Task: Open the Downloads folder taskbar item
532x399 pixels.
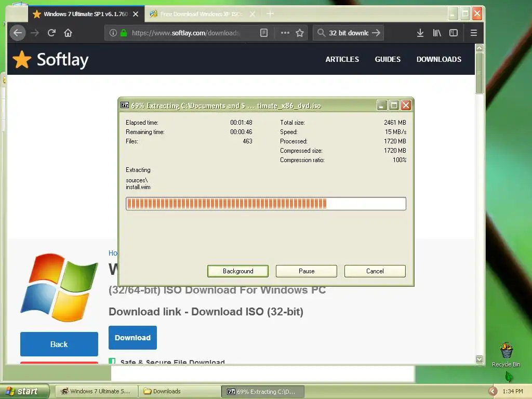Action: [x=179, y=392]
